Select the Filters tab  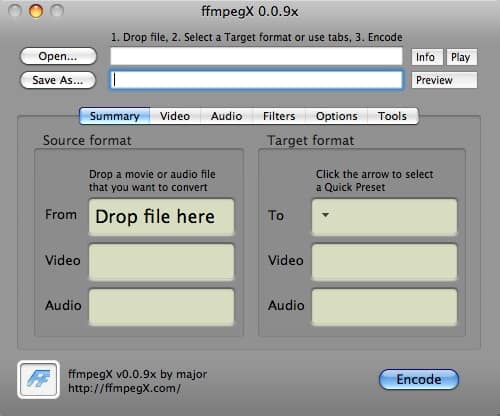(279, 116)
